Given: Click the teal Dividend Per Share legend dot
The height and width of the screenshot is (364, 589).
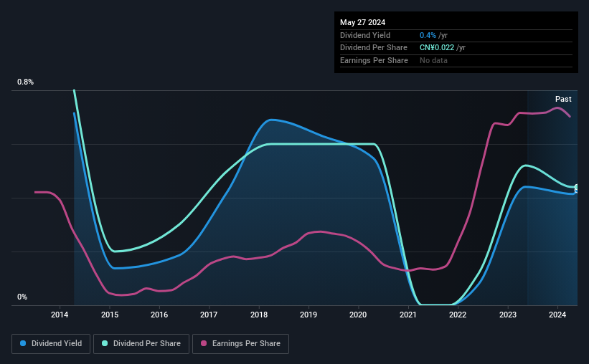Looking at the screenshot, I should tap(105, 343).
